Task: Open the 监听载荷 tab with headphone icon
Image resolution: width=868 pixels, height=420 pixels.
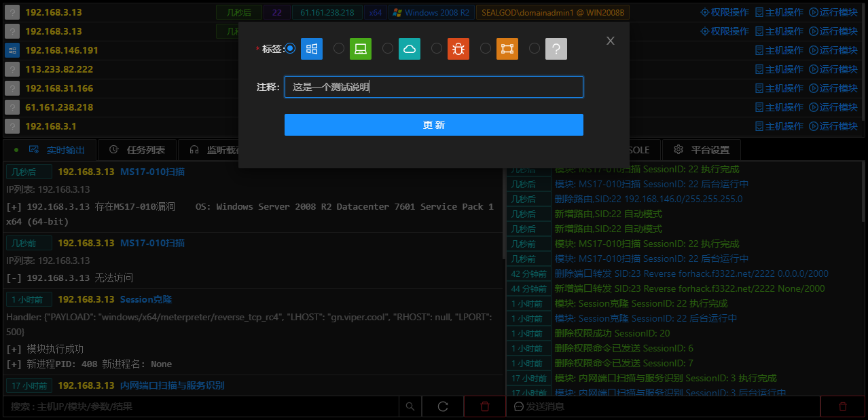Action: click(208, 150)
